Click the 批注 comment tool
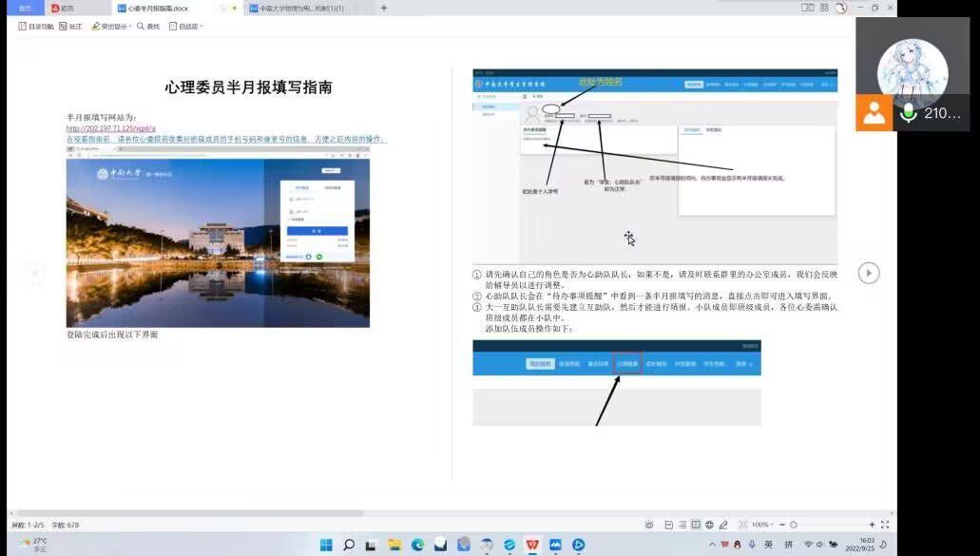The width and height of the screenshot is (980, 556). (x=70, y=27)
